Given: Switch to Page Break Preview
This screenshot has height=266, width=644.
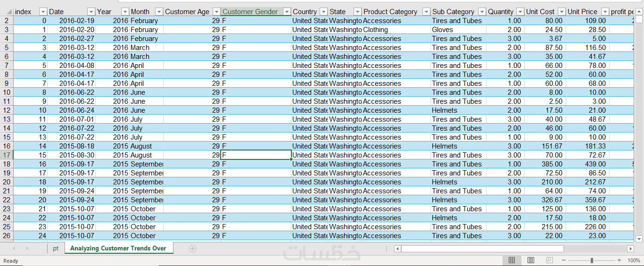Looking at the screenshot, I should click(x=549, y=260).
